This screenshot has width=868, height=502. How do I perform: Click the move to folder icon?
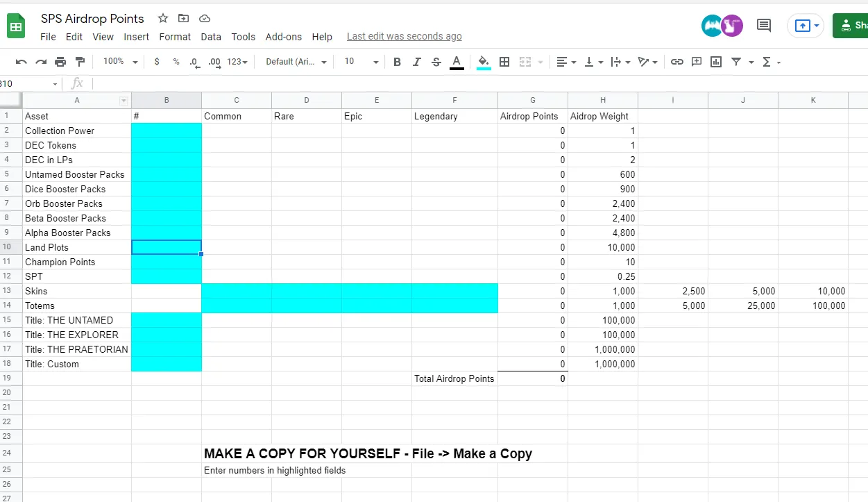pos(183,18)
